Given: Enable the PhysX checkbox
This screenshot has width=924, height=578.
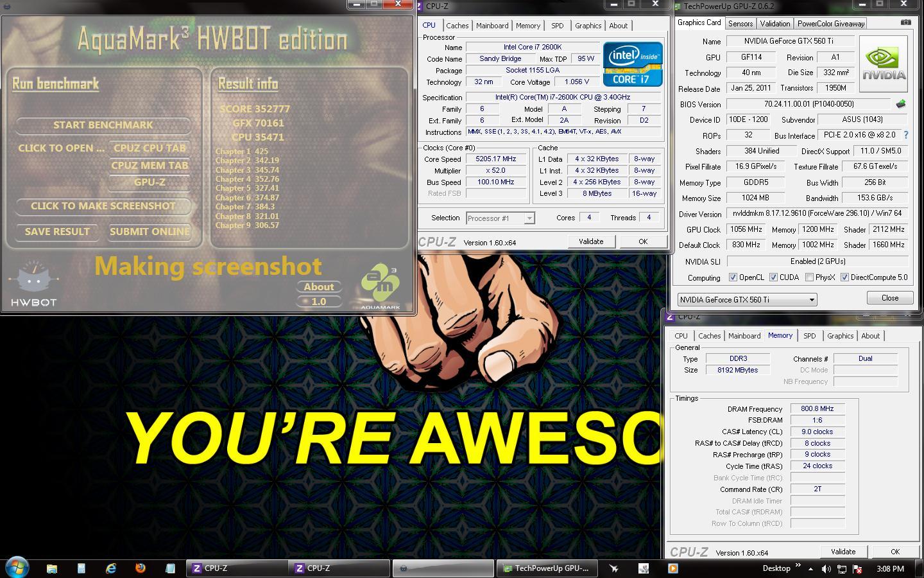Looking at the screenshot, I should point(810,277).
